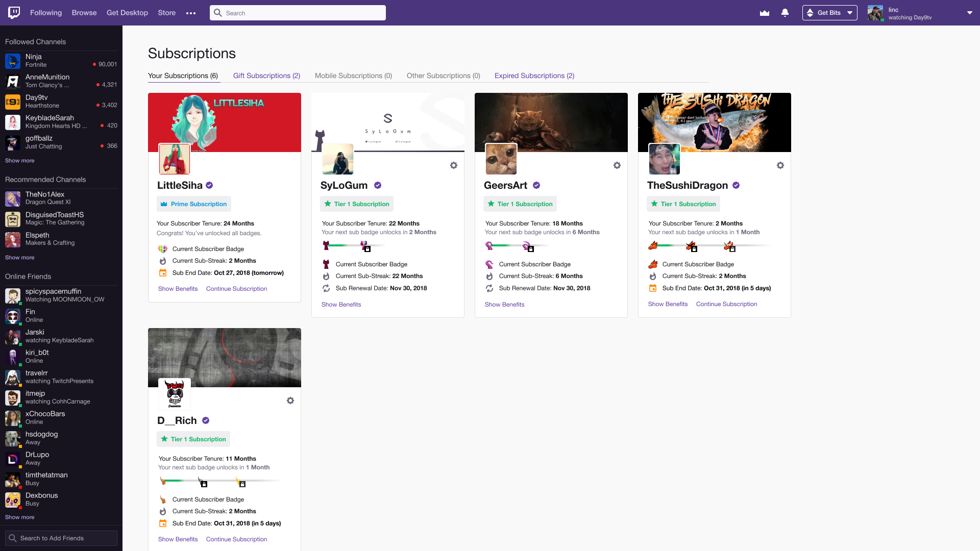
Task: Click verified badge next to TheSushiDragon
Action: pyautogui.click(x=736, y=185)
